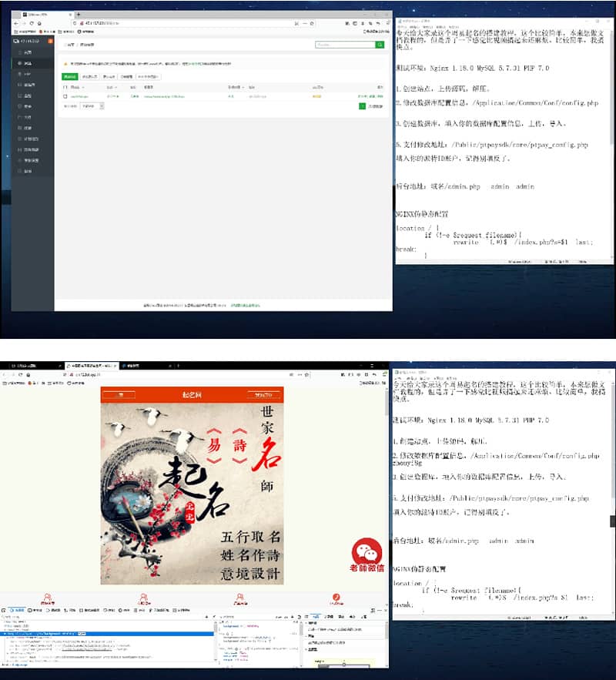Tick the select-all checkbox in site table header
Viewport: 616px width, 680px height.
tap(65, 87)
